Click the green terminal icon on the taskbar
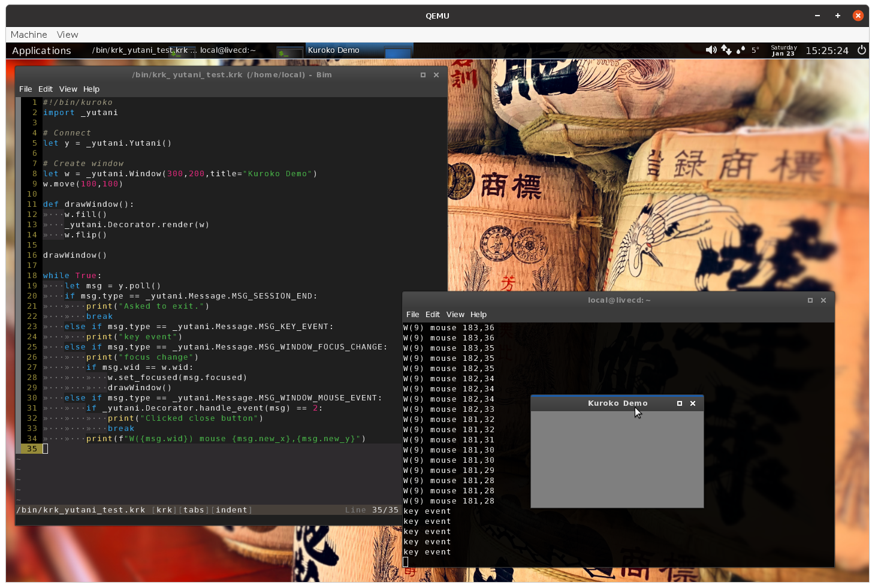This screenshot has width=875, height=588. [289, 50]
